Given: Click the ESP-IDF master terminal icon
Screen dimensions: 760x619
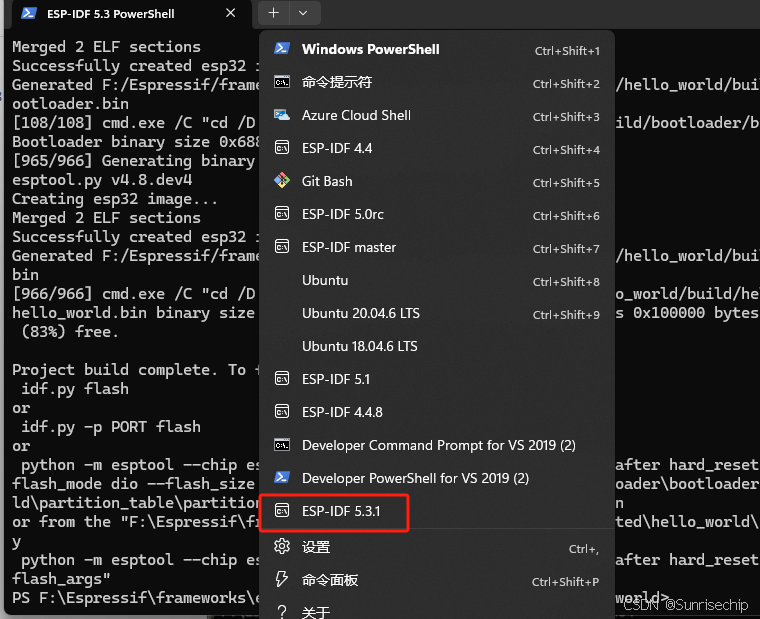Looking at the screenshot, I should [282, 247].
